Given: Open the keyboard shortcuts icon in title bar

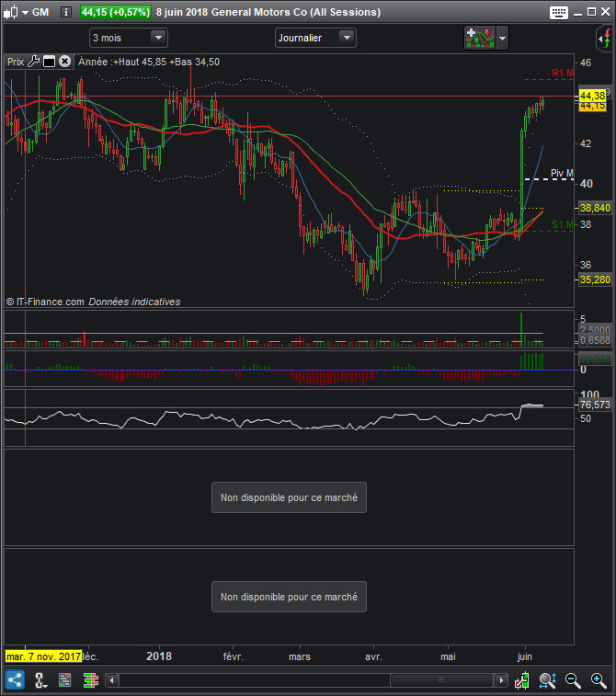Looking at the screenshot, I should [x=558, y=13].
